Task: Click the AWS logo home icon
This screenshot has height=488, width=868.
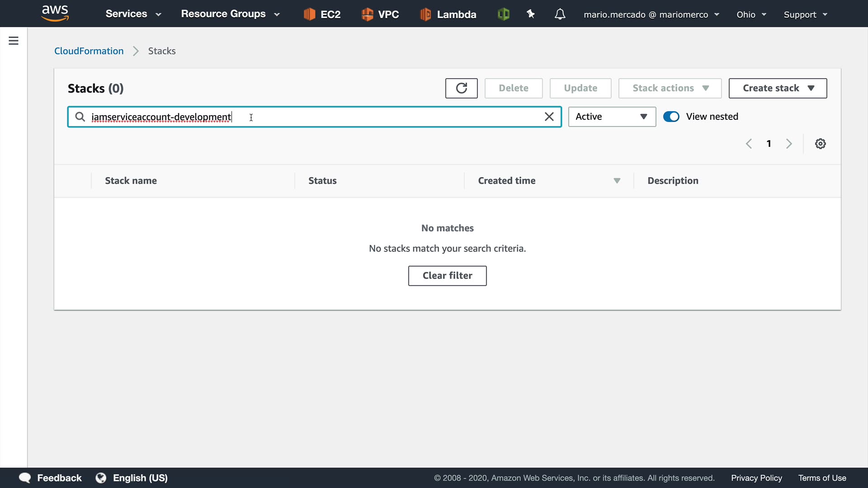Action: click(x=55, y=13)
